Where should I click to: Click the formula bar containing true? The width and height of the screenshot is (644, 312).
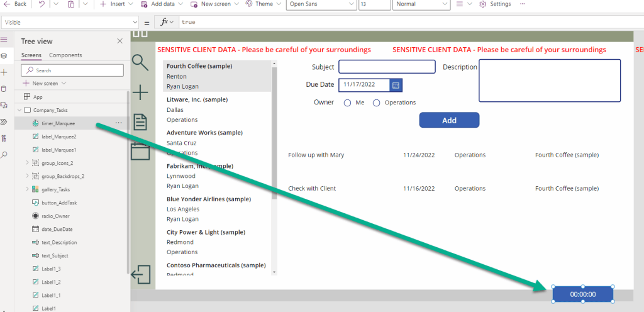[411, 22]
